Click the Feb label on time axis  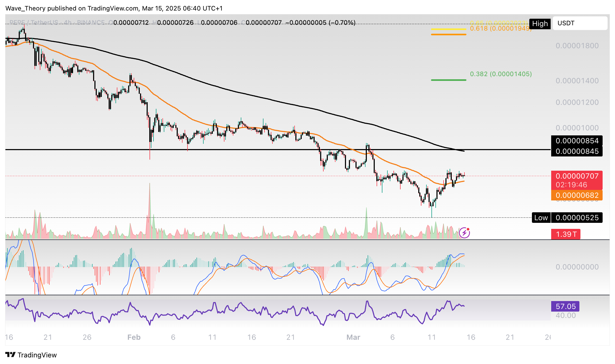click(134, 337)
